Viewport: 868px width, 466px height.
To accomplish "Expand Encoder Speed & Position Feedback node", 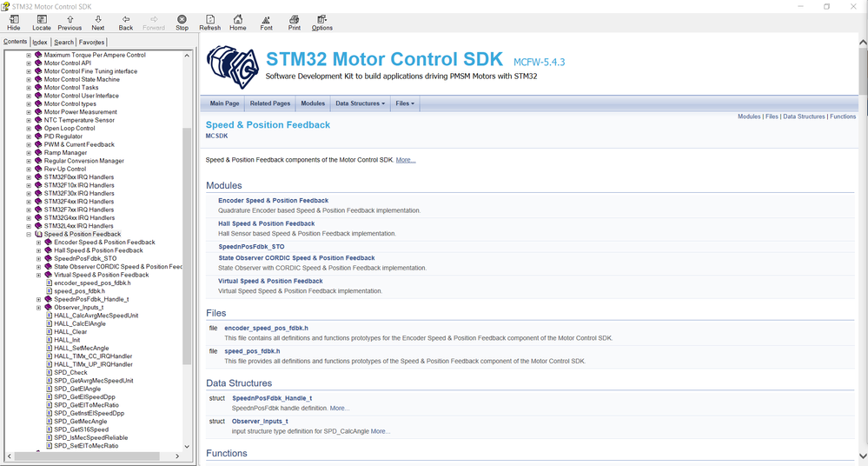I will [39, 243].
